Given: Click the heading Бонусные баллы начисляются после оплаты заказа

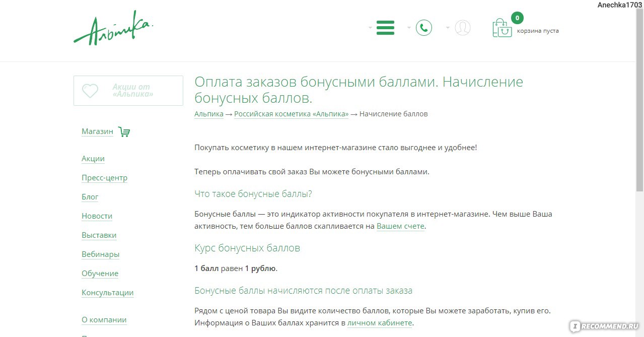Looking at the screenshot, I should [303, 291].
